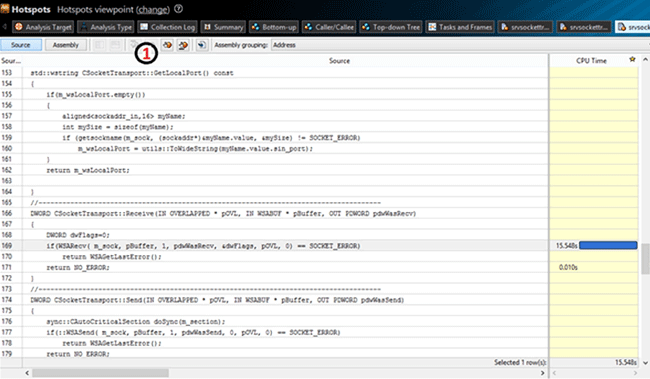Select the ::WSASend call on line 177
The width and height of the screenshot is (650, 379).
click(x=193, y=332)
